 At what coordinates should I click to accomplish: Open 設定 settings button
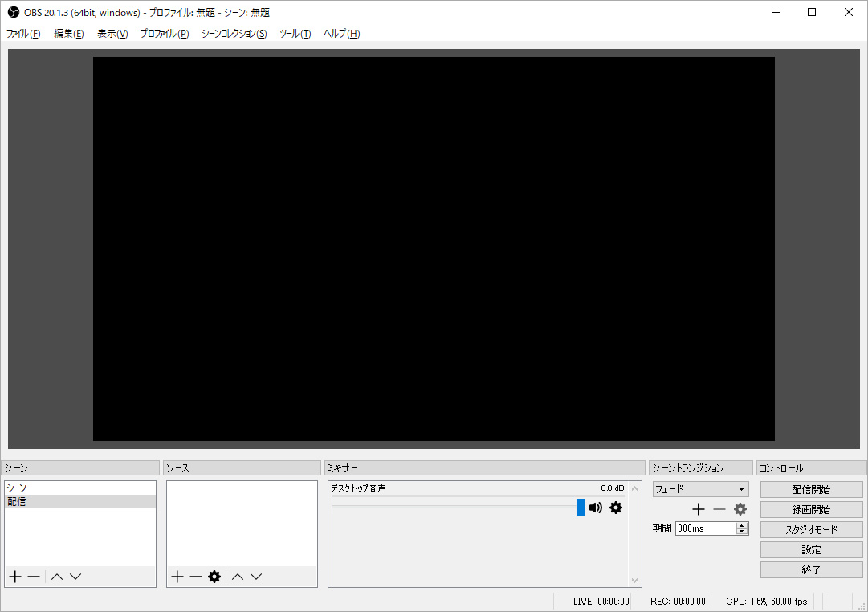point(812,550)
